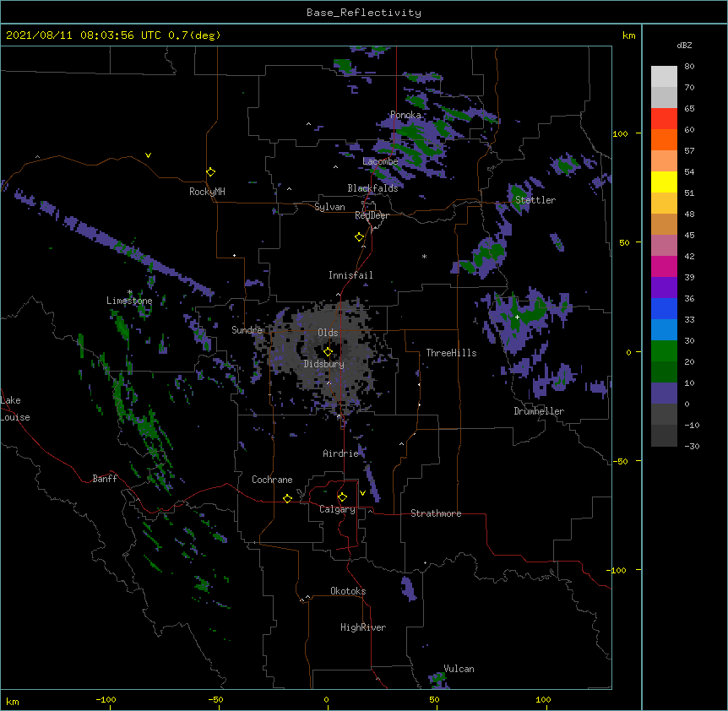Click the Stettler city label
The height and width of the screenshot is (711, 728).
point(535,200)
